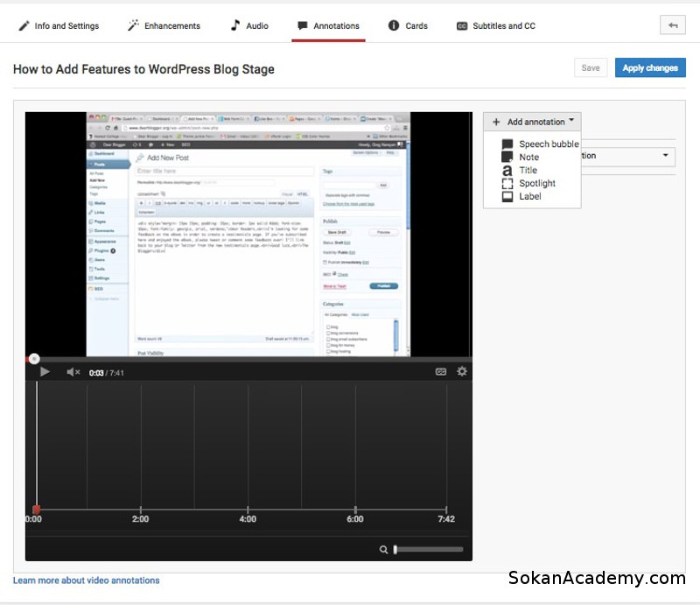Switch to the Enhancements tab
Screen dimensions: 700x605
coord(164,26)
